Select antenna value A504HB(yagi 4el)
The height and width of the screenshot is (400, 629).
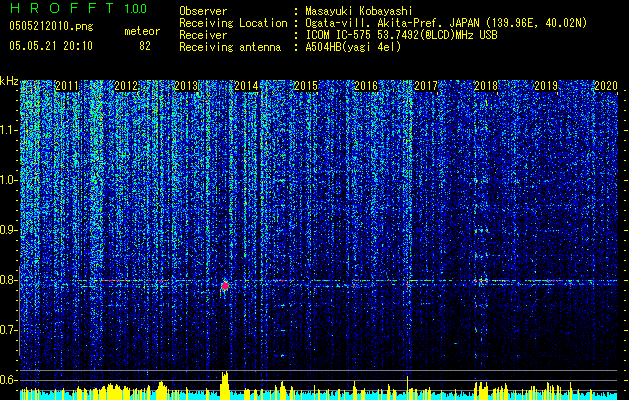click(353, 47)
